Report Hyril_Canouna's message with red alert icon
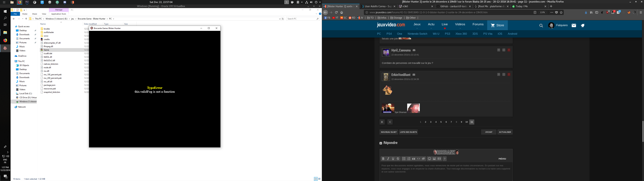The image size is (644, 181). (509, 50)
